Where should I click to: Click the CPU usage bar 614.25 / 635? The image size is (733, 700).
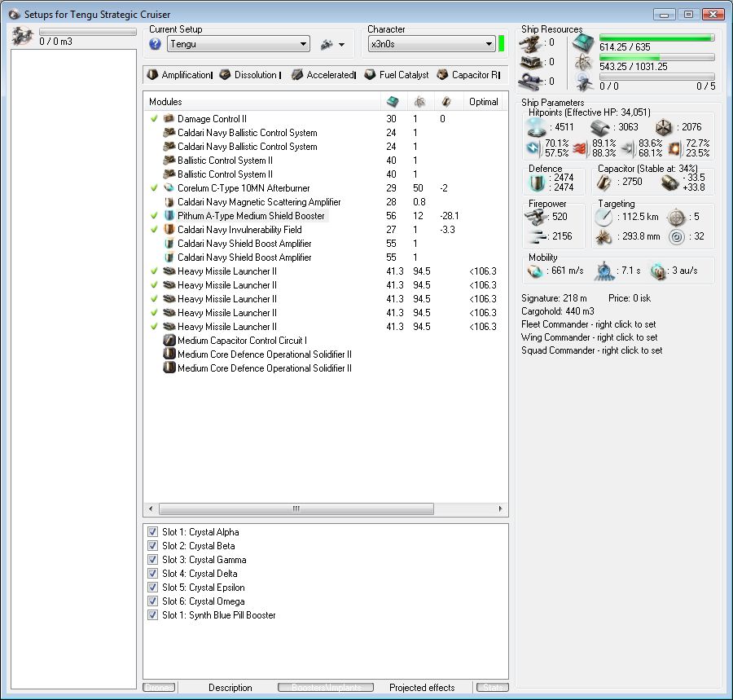coord(656,37)
